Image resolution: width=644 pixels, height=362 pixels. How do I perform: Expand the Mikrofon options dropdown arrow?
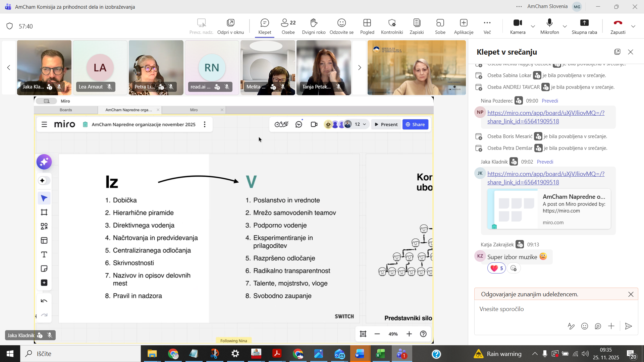[x=565, y=26]
